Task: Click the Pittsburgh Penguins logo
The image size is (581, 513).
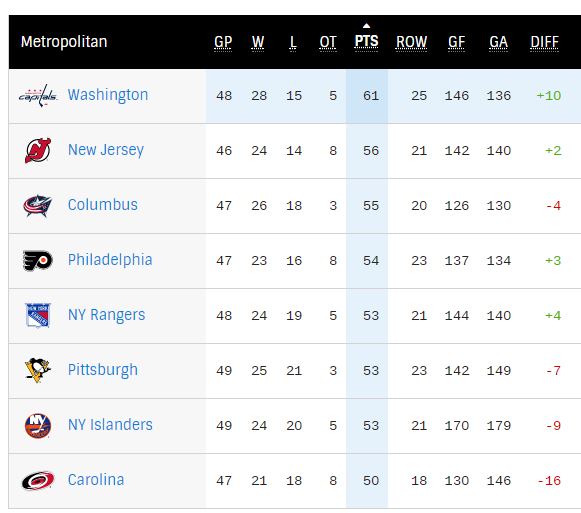Action: coord(37,370)
